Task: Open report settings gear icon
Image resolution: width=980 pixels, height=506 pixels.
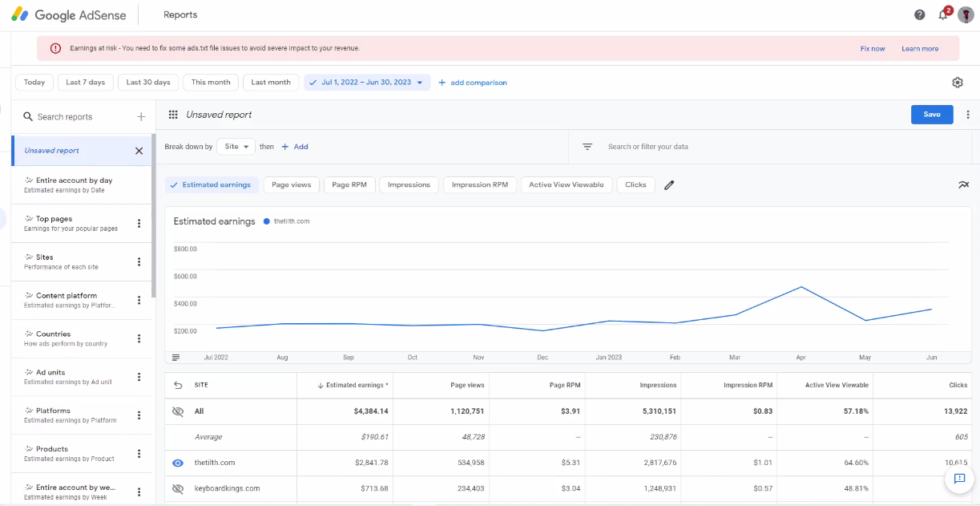Action: point(958,83)
